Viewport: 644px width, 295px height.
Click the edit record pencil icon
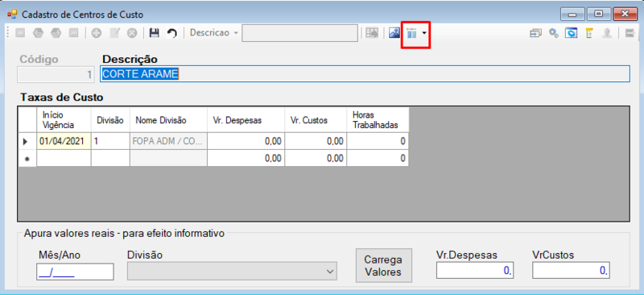tap(114, 33)
